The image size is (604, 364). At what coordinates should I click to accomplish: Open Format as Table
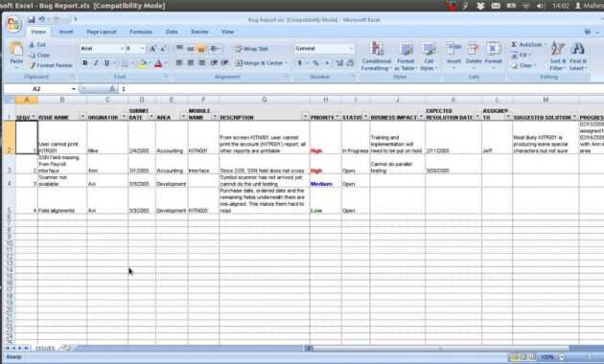click(406, 57)
